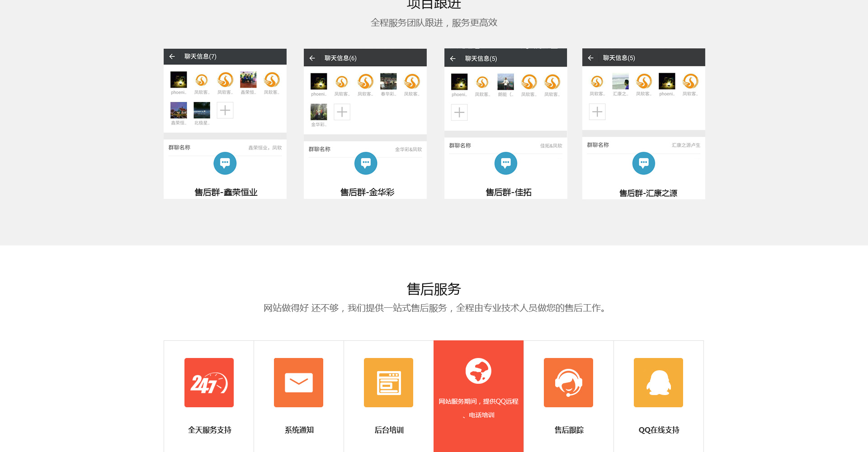
Task: Click phoeni avatar in 聊天信息(5) 佳拓 card
Action: coord(459,82)
